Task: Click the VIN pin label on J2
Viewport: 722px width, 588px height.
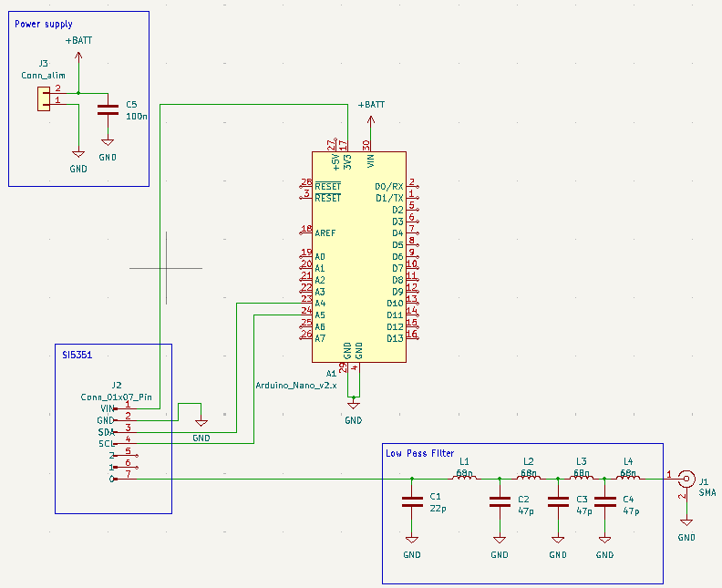Action: pos(108,409)
